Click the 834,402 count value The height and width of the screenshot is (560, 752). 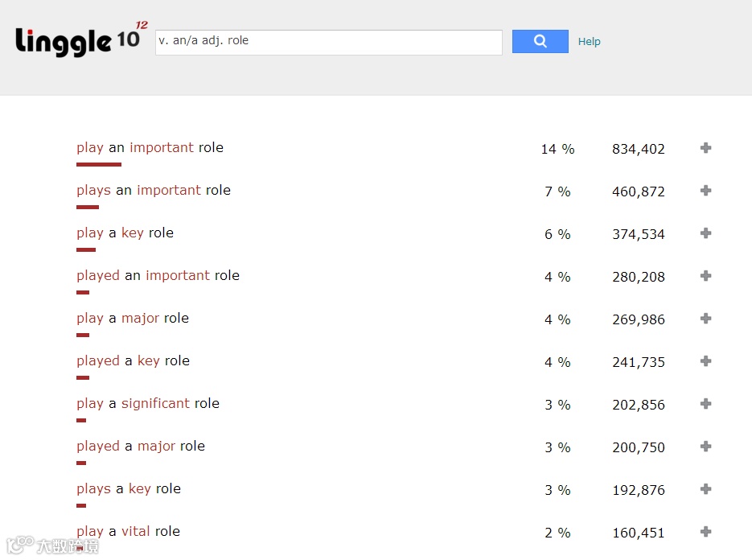pos(638,150)
